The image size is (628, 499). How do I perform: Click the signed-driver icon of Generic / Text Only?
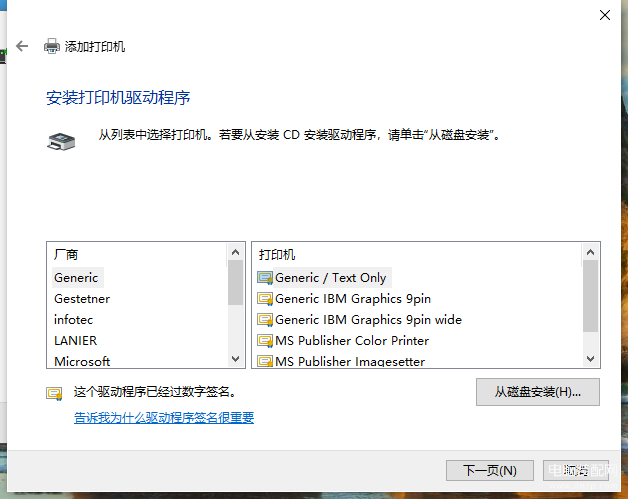coord(265,278)
